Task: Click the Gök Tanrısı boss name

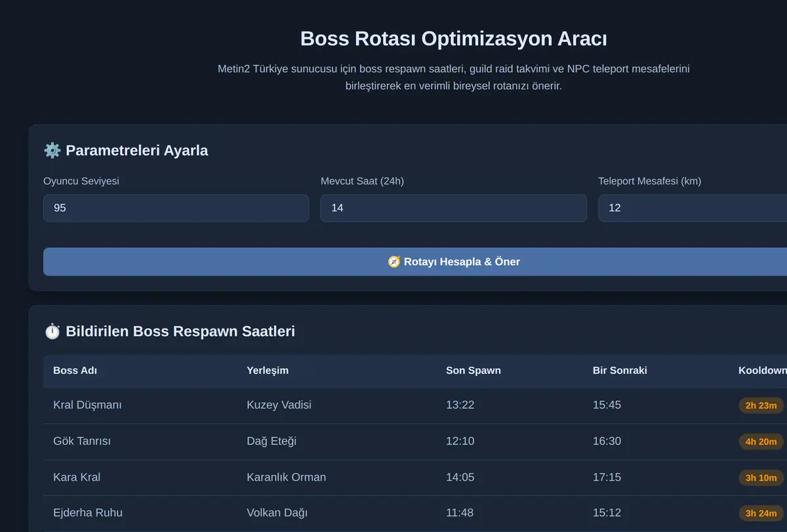Action: point(82,441)
